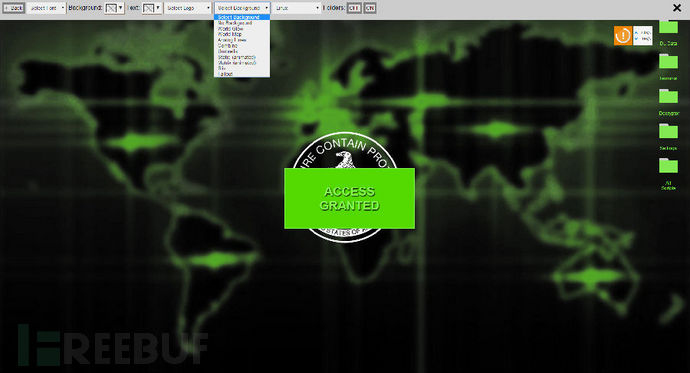Click the orange warning power icon

(623, 36)
